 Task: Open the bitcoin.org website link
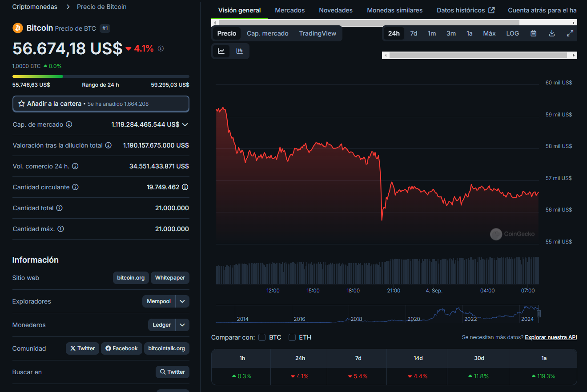click(131, 278)
